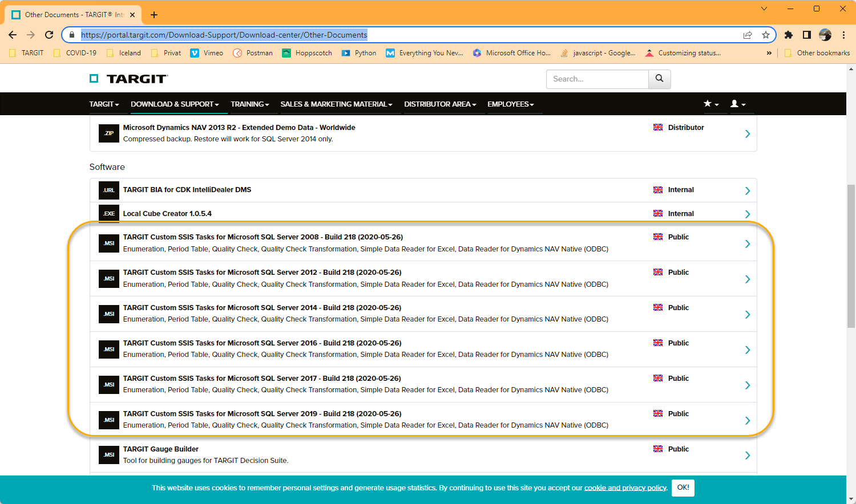Click the Distributor label for NAV demo data
The height and width of the screenshot is (504, 856).
click(x=686, y=128)
